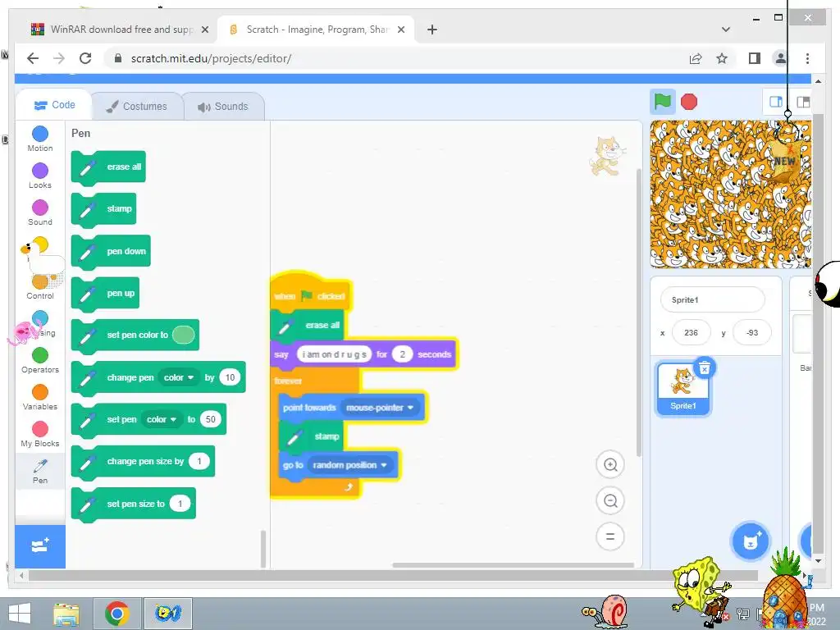This screenshot has width=840, height=630.
Task: Open Windows Start menu
Action: coord(20,614)
